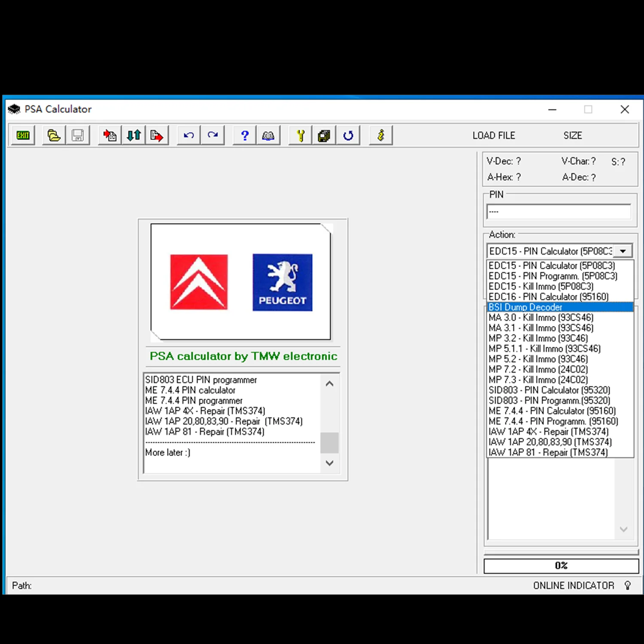Image resolution: width=644 pixels, height=644 pixels.
Task: Click 'ME 7.4.4 PIN calculator' in info list
Action: click(190, 390)
